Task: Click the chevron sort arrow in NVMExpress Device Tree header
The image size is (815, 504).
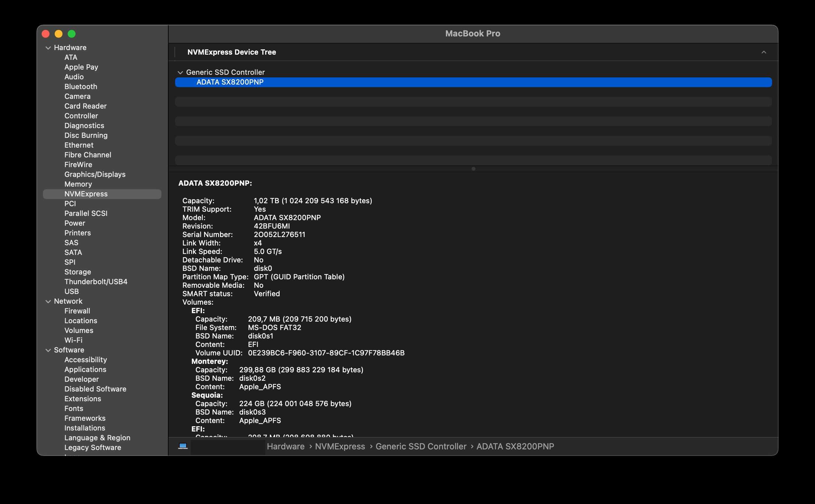Action: (764, 52)
